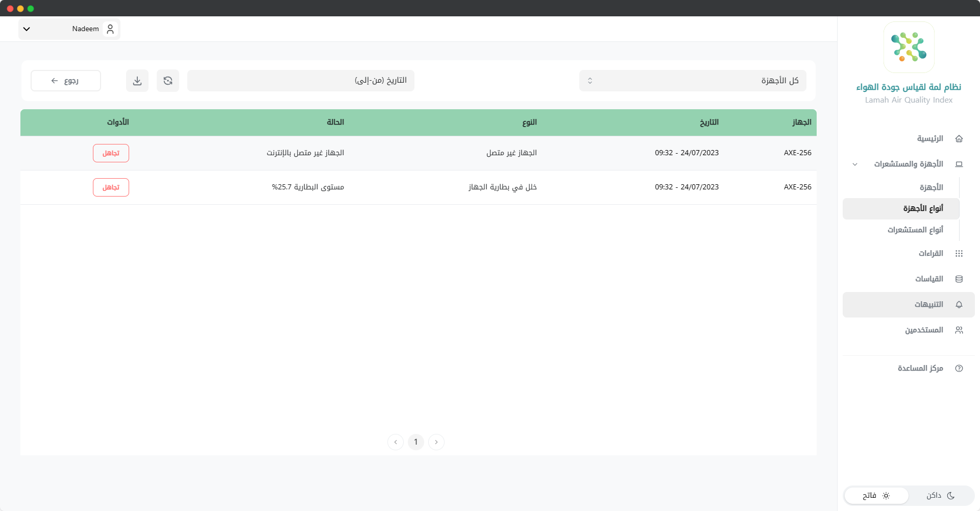Viewport: 980px width, 511px height.
Task: Click the الجهاز غير متصل بالإنترنت status text
Action: [305, 153]
